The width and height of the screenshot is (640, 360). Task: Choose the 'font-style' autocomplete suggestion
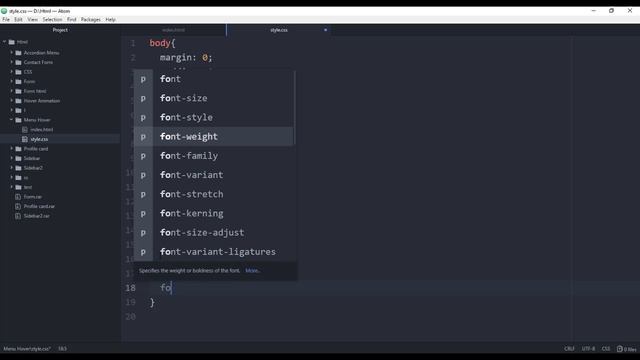click(x=213, y=118)
